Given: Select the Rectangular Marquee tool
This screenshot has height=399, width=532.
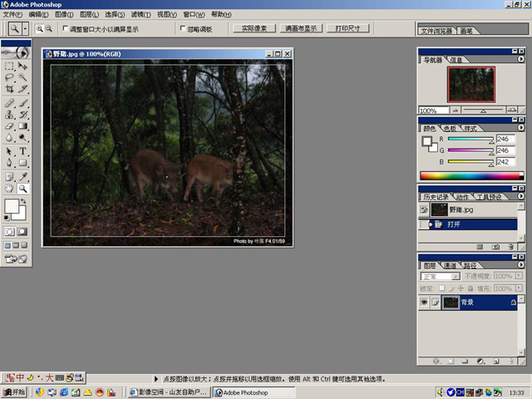Looking at the screenshot, I should coord(9,66).
